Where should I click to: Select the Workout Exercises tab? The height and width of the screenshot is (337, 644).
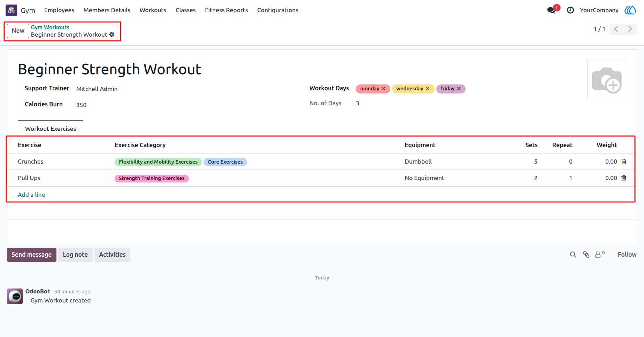[x=51, y=129]
